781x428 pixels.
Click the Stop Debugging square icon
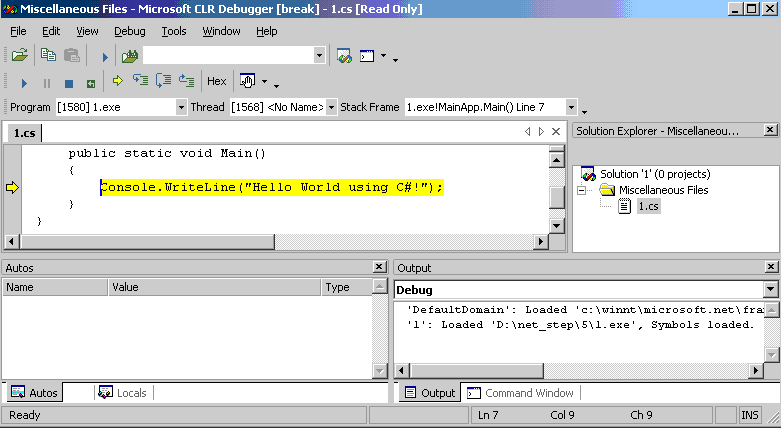tap(69, 83)
